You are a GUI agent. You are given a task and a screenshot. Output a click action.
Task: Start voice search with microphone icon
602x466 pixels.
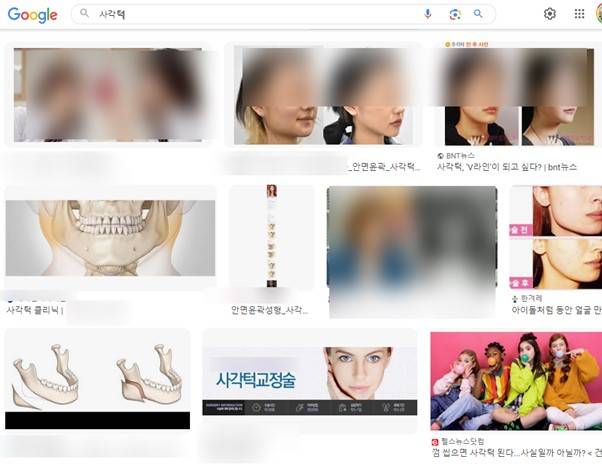tap(428, 14)
